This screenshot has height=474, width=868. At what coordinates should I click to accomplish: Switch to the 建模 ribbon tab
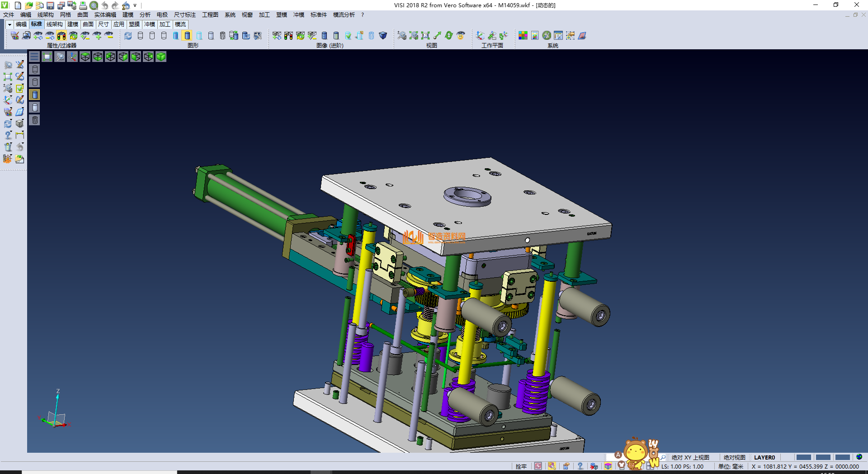pos(73,24)
